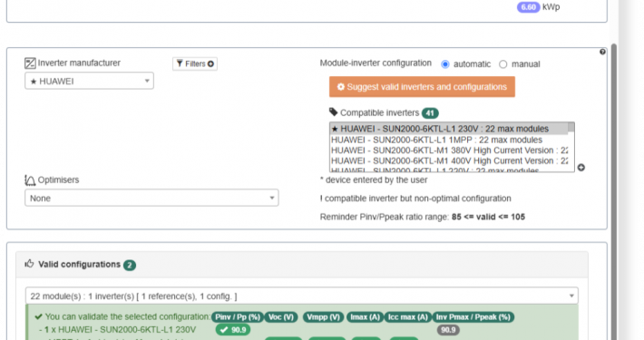Click the 1 x HUAWEI - SUN2000-6KTL-L1 230V line
The height and width of the screenshot is (340, 644).
pyautogui.click(x=118, y=330)
